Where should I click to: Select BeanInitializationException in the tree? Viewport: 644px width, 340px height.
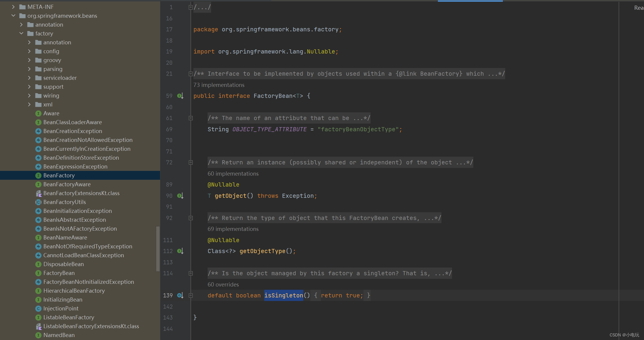point(78,211)
